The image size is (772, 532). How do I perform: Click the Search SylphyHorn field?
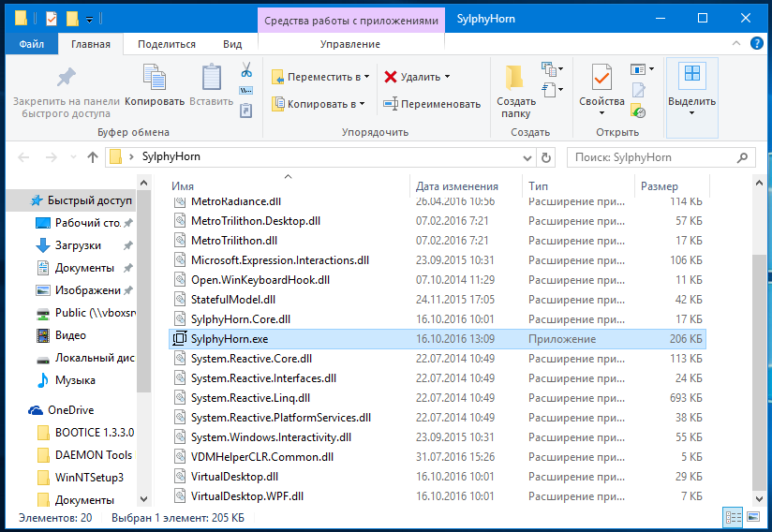point(661,157)
